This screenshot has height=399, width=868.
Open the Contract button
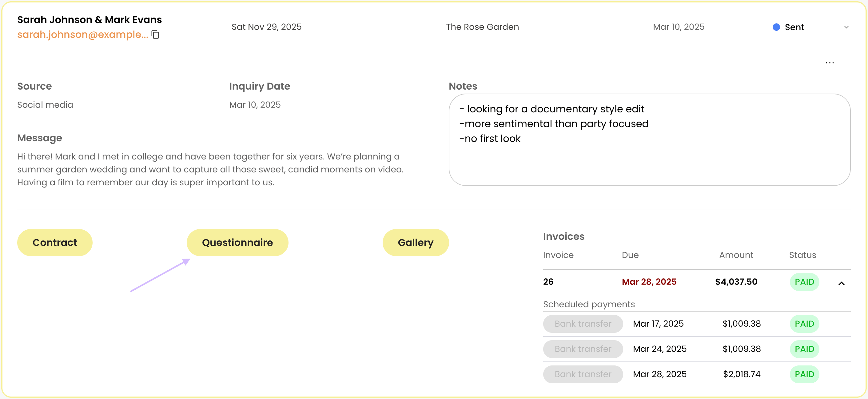pyautogui.click(x=54, y=243)
